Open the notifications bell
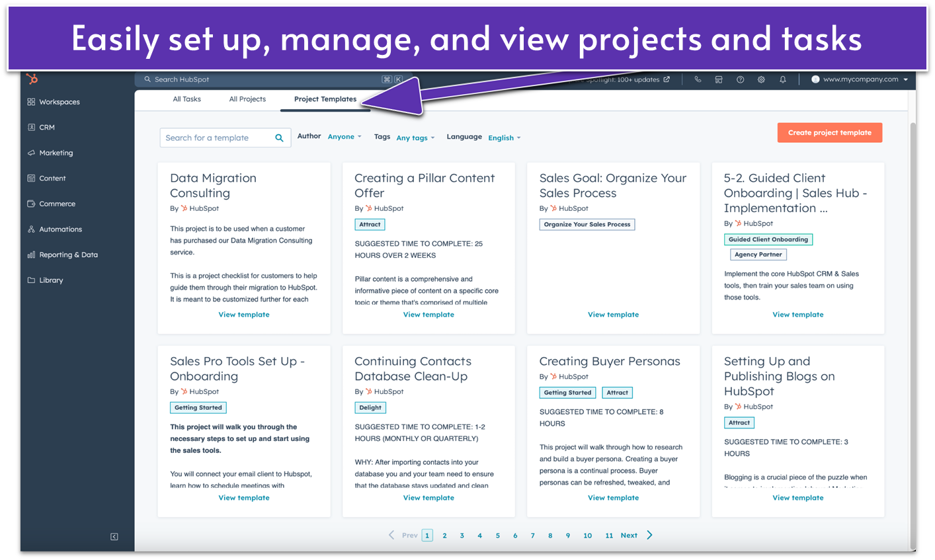935x560 pixels. pos(783,79)
